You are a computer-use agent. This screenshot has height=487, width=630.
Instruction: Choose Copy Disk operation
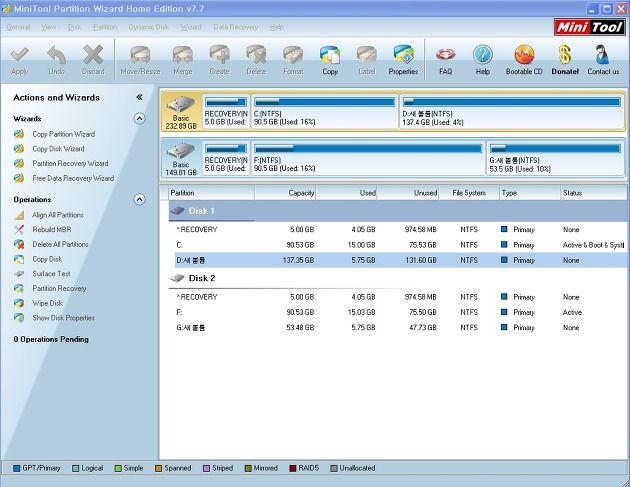tap(47, 259)
